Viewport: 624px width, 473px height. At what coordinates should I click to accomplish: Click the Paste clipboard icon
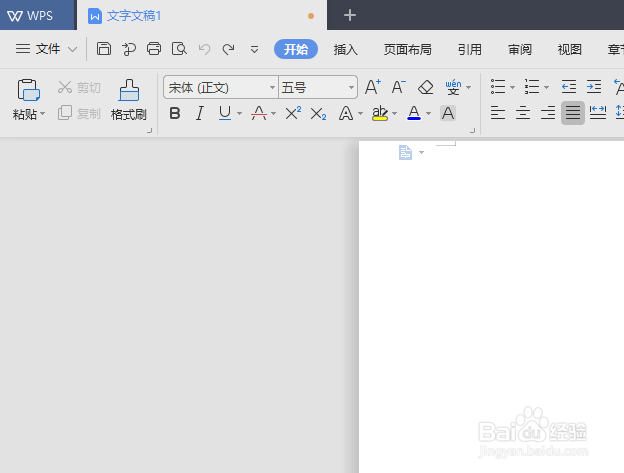28,90
